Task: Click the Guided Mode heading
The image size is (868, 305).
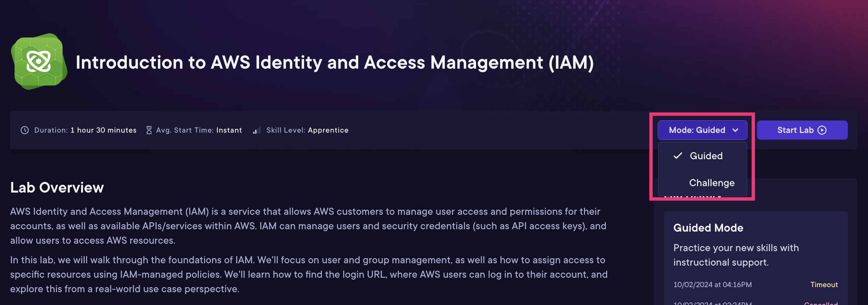Action: click(708, 228)
